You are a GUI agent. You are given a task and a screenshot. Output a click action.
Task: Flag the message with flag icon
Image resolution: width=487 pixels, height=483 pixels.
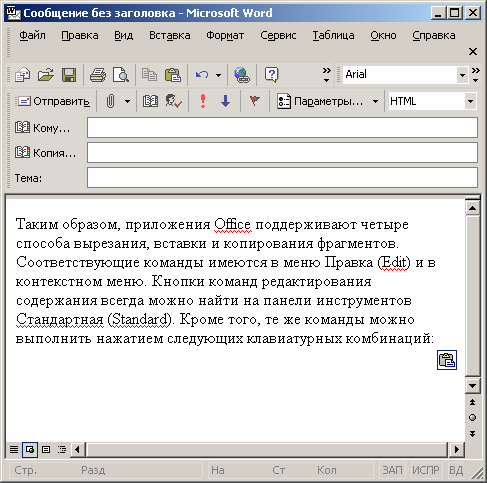click(x=255, y=101)
